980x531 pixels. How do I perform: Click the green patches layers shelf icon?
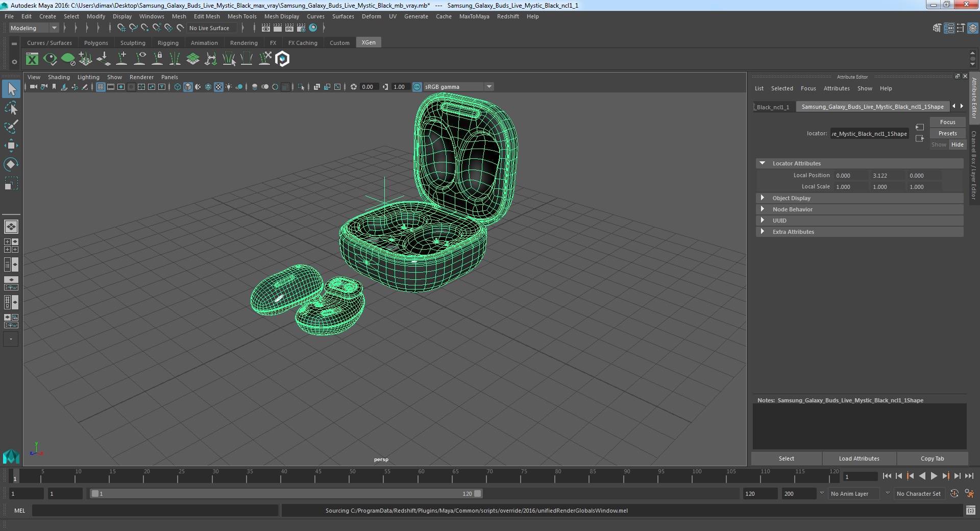pyautogui.click(x=193, y=59)
